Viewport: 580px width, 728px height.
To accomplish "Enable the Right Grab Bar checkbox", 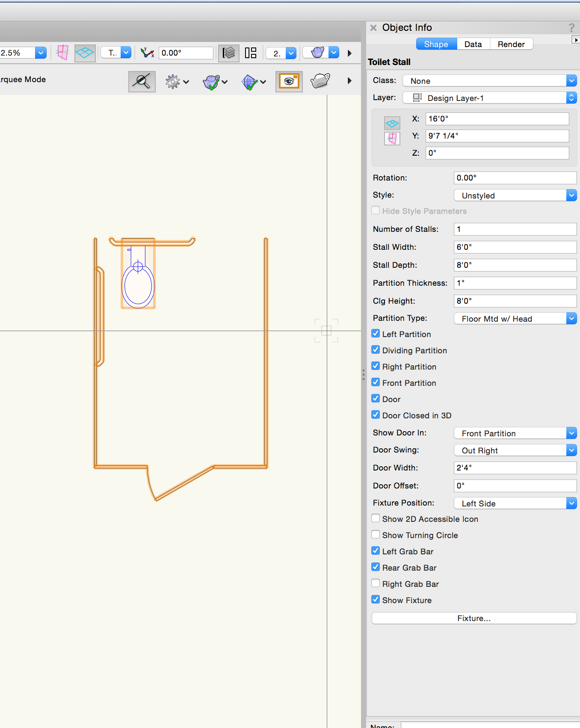I will pyautogui.click(x=376, y=583).
